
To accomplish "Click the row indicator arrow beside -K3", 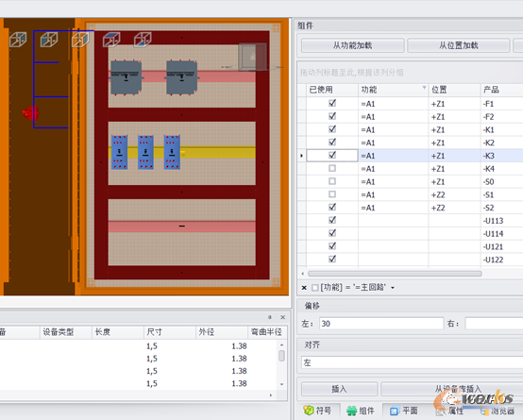I will tap(301, 156).
